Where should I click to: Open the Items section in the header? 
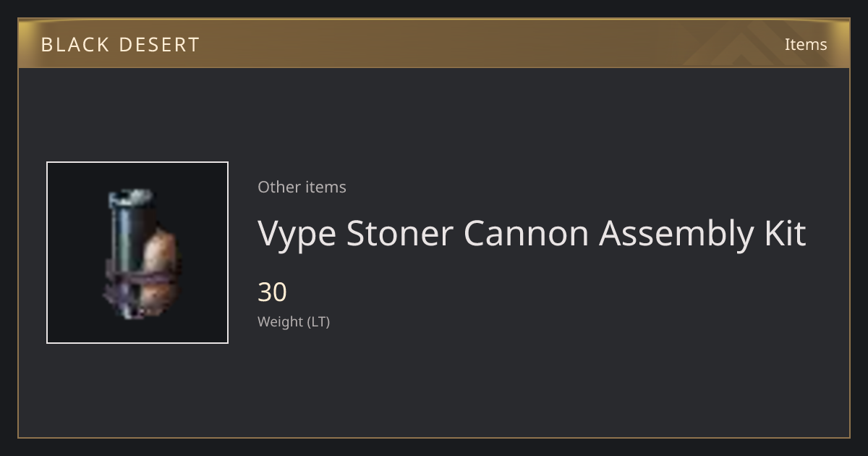click(x=806, y=44)
